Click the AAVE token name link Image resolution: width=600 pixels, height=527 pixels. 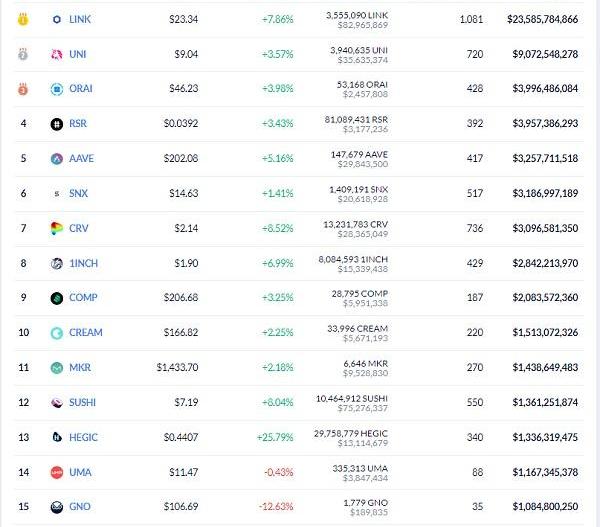tap(81, 158)
